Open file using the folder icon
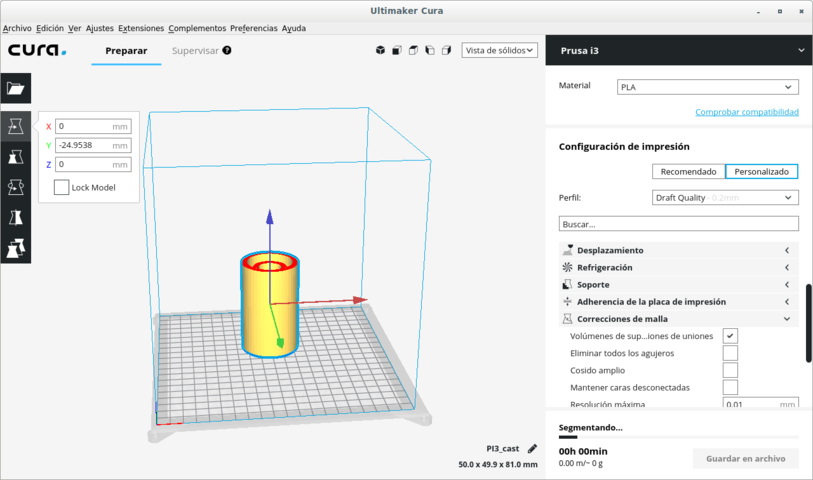The image size is (813, 480). (x=16, y=89)
